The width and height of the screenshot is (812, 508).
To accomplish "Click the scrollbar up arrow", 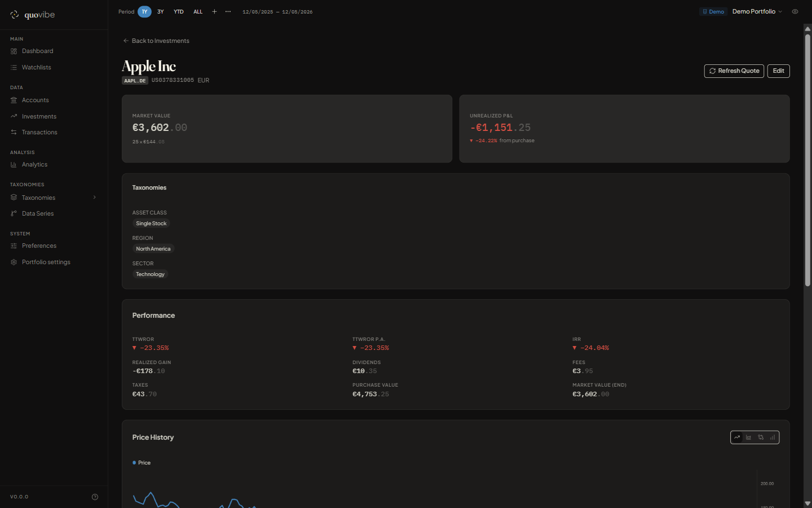I will coord(807,28).
